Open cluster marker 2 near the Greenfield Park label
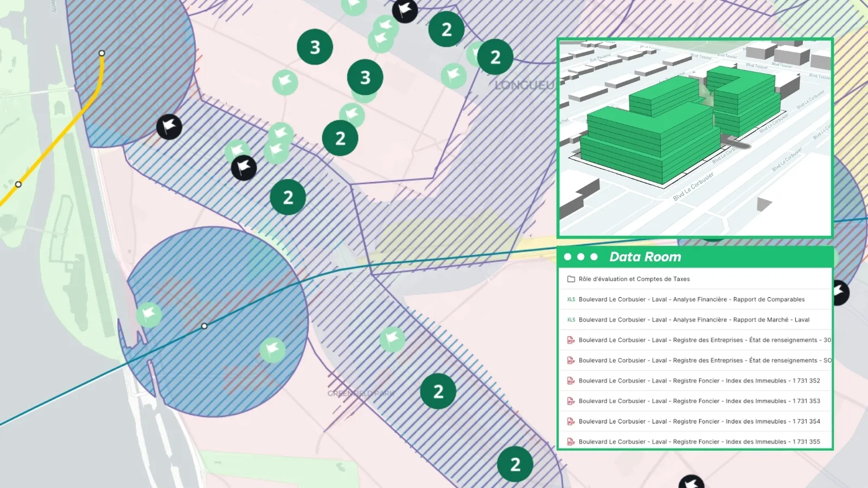Image resolution: width=868 pixels, height=488 pixels. [438, 391]
